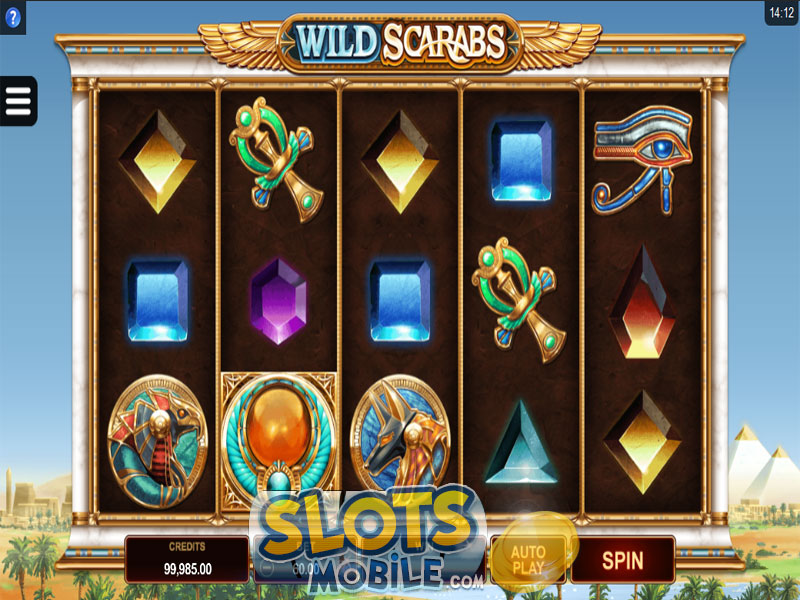Click the Eye of Horus symbol
Screen dimensions: 800x600
click(x=643, y=160)
